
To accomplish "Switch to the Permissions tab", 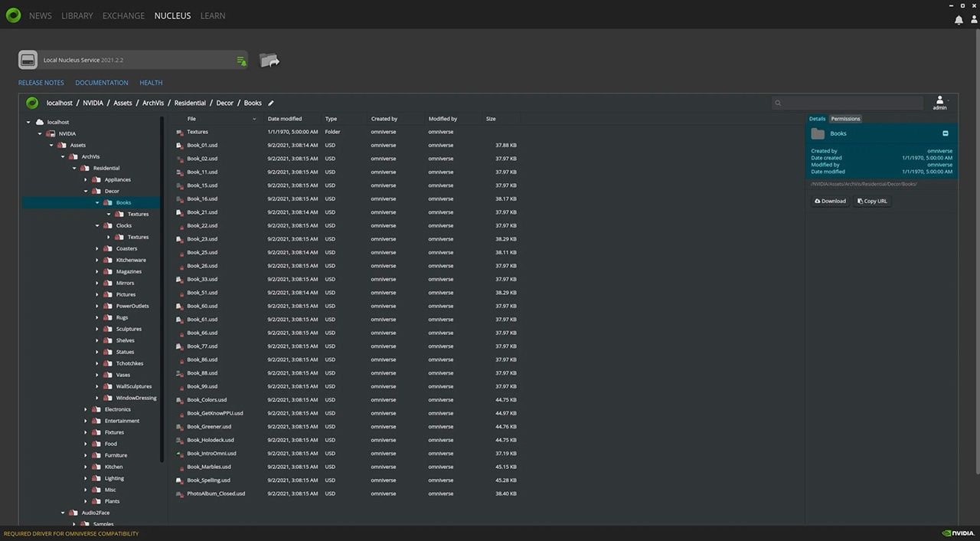I will pos(845,119).
